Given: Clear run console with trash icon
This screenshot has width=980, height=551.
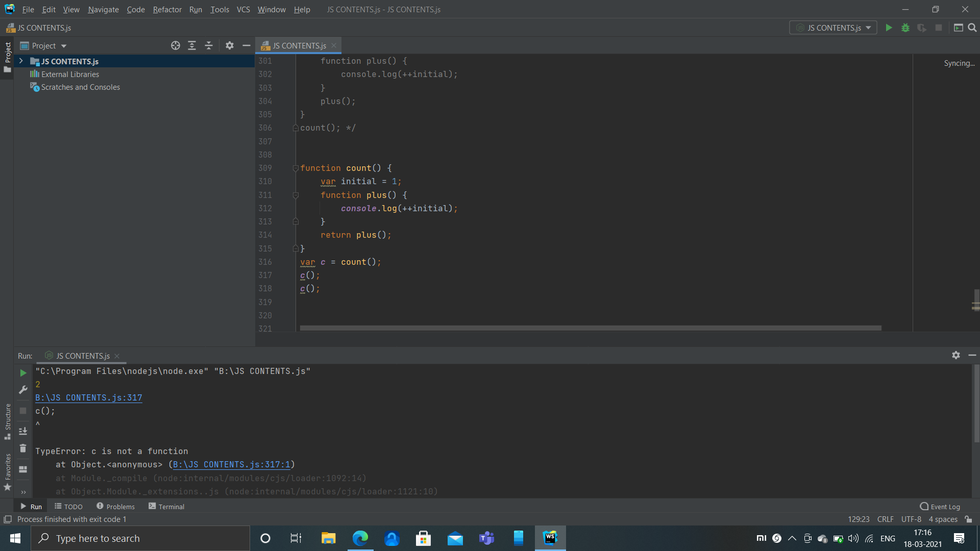Looking at the screenshot, I should [x=23, y=448].
